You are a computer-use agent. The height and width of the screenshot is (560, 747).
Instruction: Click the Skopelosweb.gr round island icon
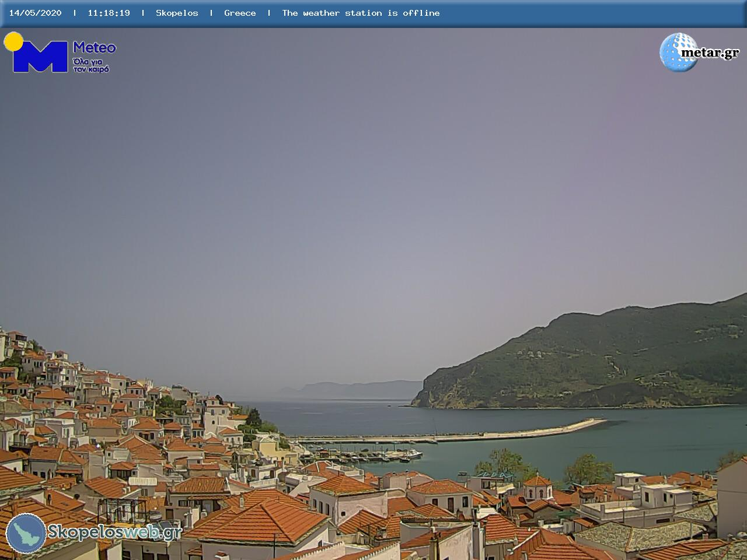coord(26,533)
